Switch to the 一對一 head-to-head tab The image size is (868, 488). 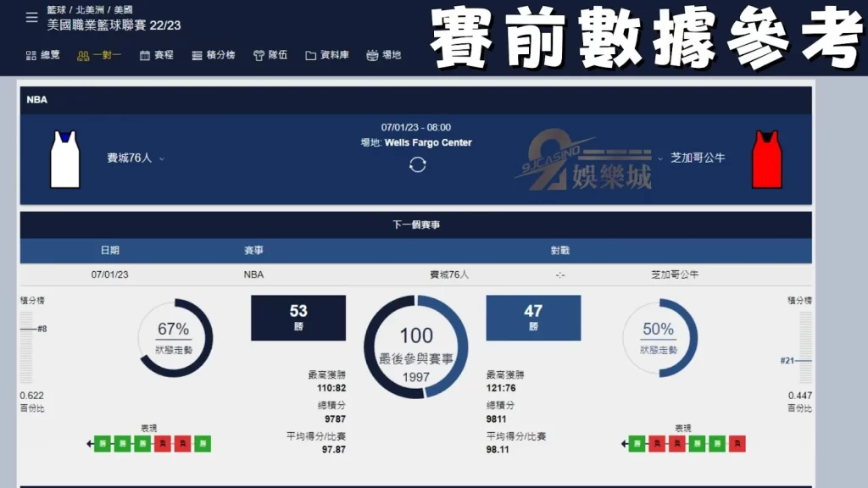[x=97, y=55]
